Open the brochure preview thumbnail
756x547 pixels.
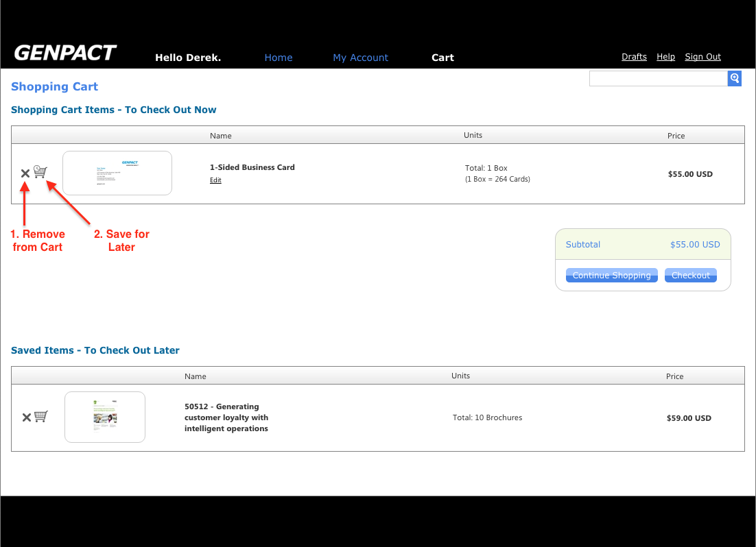pyautogui.click(x=105, y=417)
